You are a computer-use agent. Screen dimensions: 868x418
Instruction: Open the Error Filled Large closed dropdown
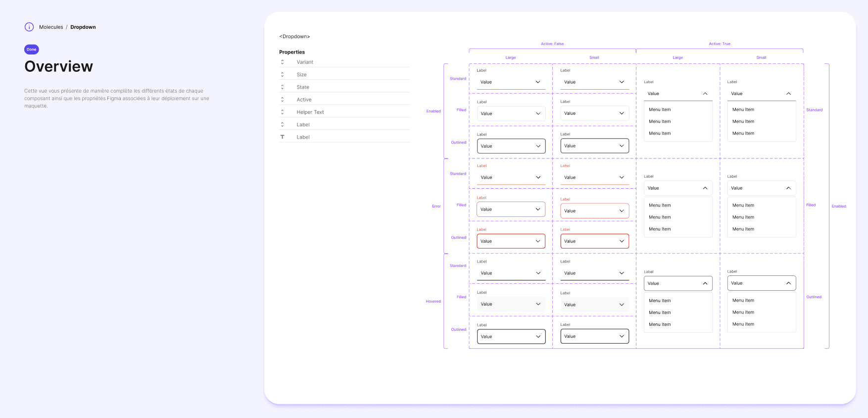(511, 209)
